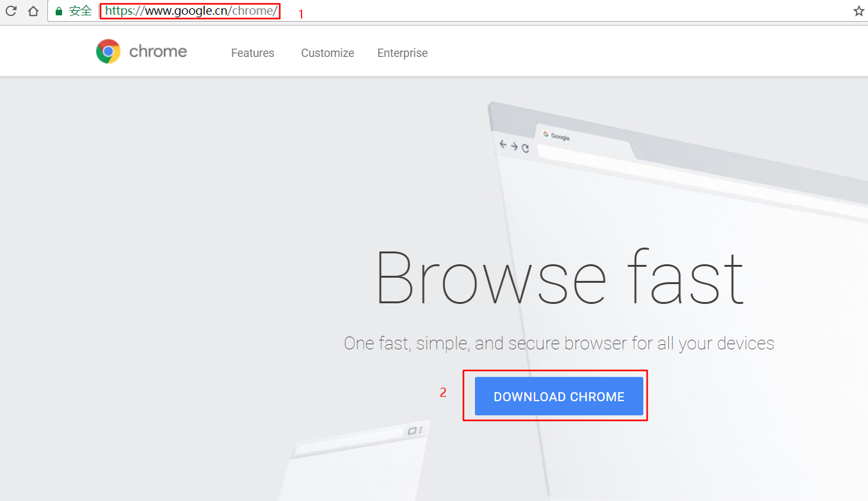Click the Chrome logo in the header

pos(108,51)
